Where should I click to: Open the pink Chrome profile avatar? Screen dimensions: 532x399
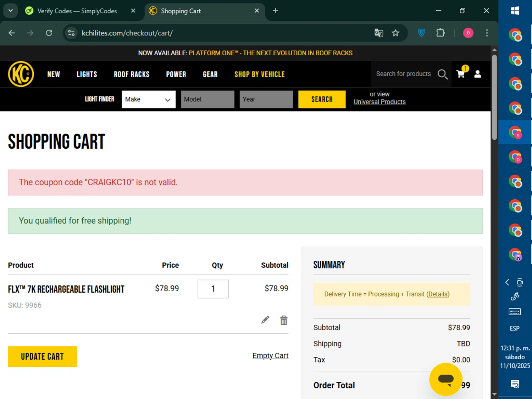pos(468,33)
